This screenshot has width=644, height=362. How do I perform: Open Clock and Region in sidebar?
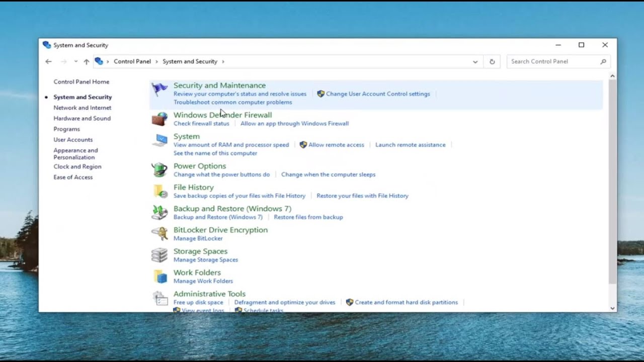point(77,166)
